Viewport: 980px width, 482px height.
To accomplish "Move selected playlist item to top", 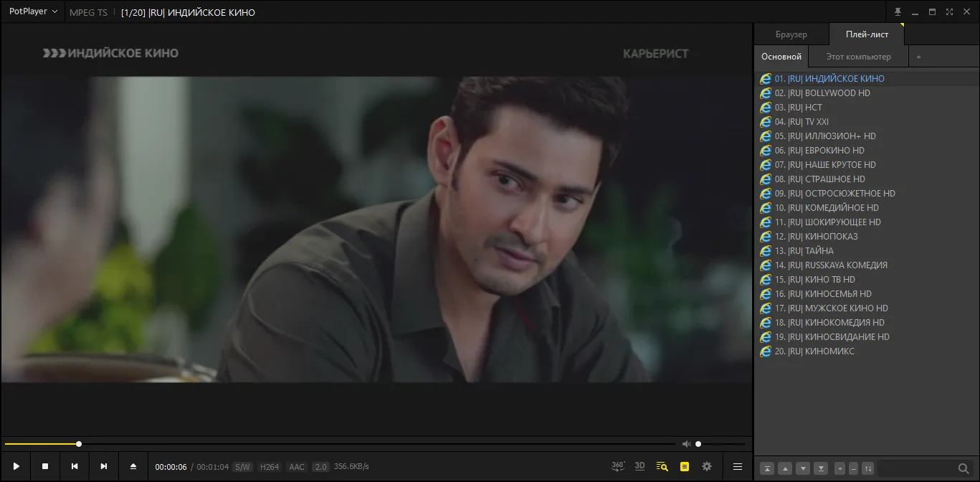I will 767,468.
